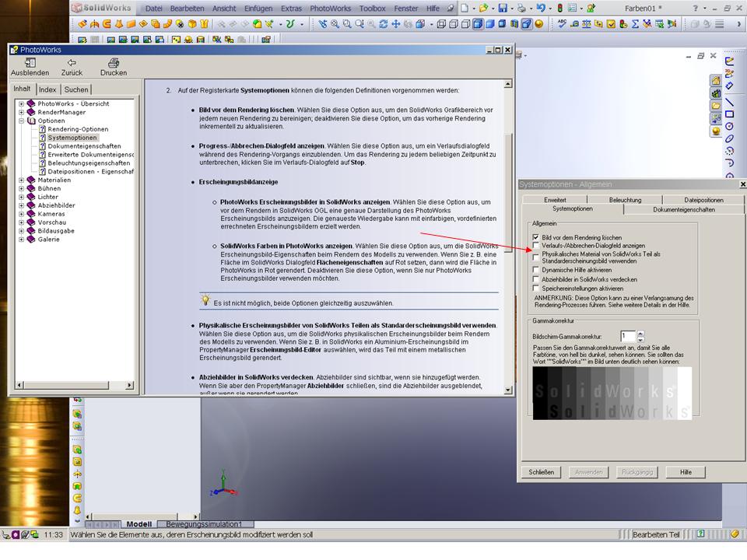Click the gamma correction grayscale test image

tap(612, 394)
